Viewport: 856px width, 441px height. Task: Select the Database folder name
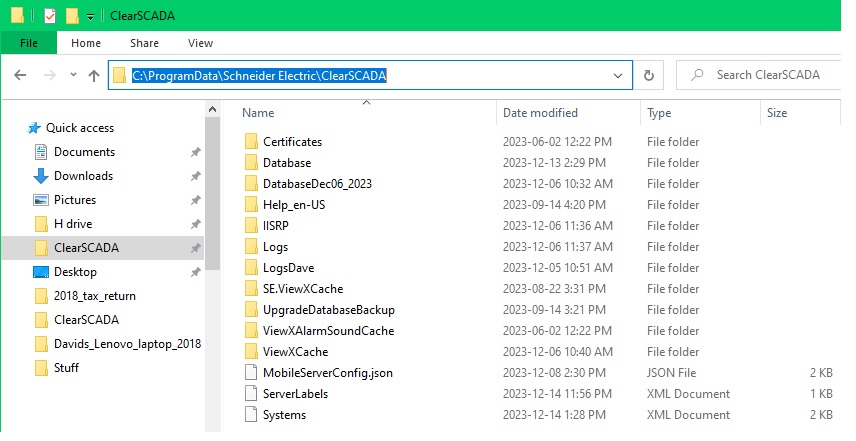point(287,163)
